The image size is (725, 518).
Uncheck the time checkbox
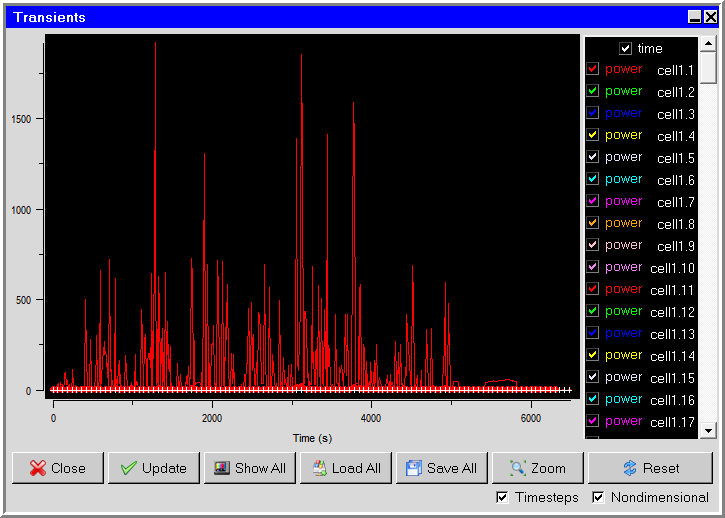[x=626, y=48]
